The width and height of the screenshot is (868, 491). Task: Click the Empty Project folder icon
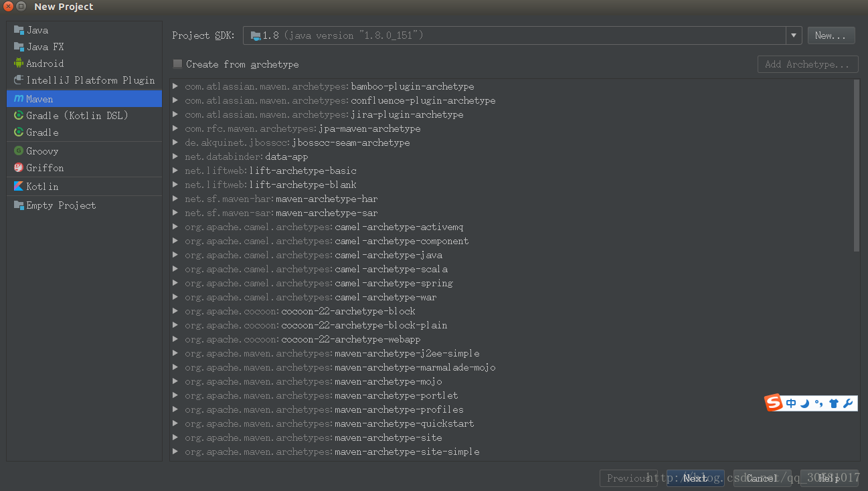[x=19, y=205]
